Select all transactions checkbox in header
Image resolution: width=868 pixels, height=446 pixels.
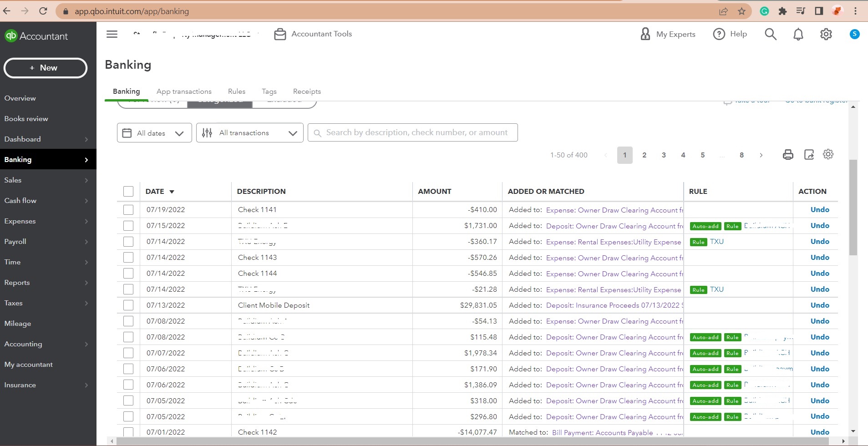pyautogui.click(x=128, y=192)
